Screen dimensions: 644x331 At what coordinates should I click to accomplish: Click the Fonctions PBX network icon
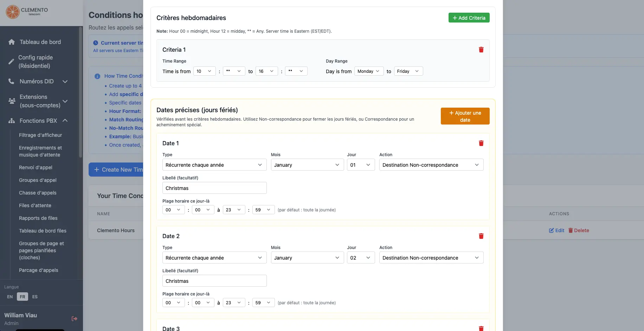12,121
